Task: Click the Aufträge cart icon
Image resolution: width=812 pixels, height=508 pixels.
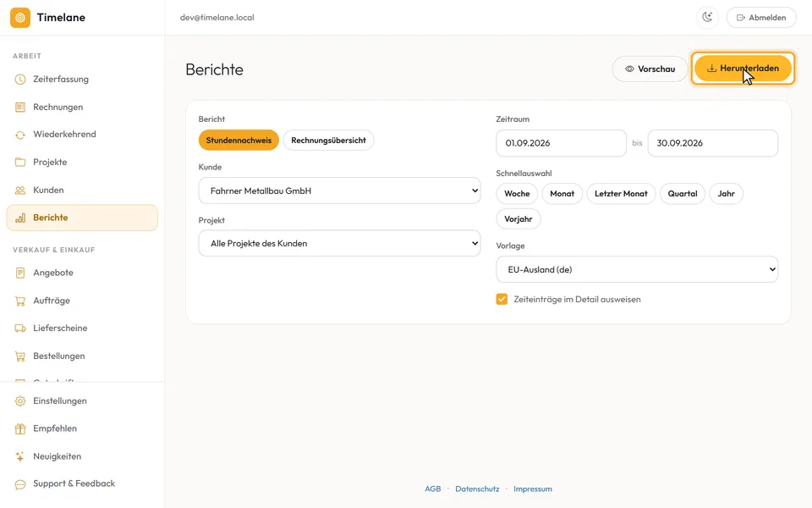Action: tap(20, 301)
